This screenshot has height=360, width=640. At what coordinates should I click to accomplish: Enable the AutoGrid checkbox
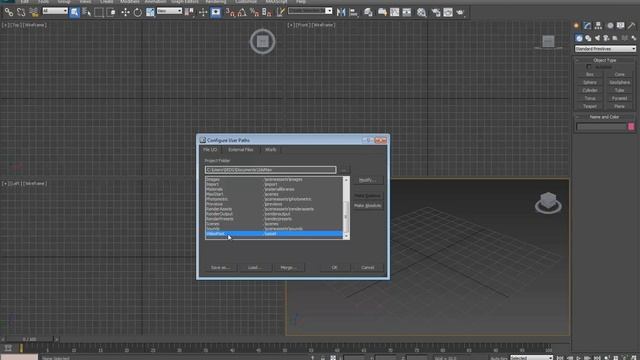pyautogui.click(x=589, y=67)
